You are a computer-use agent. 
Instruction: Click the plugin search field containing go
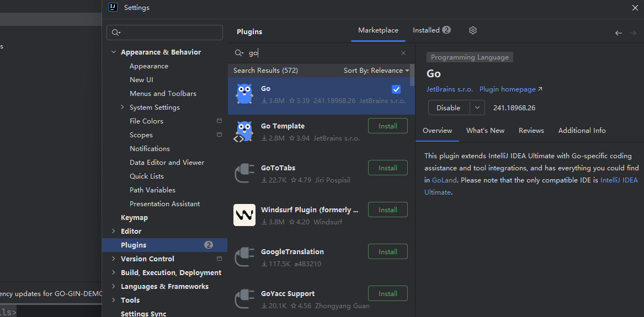pos(321,53)
